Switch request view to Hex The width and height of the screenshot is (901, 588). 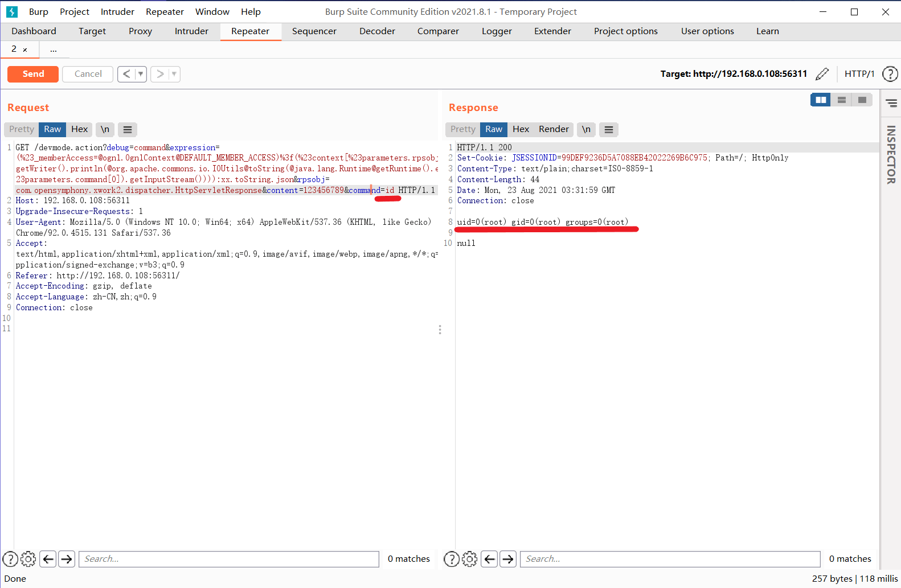tap(79, 130)
